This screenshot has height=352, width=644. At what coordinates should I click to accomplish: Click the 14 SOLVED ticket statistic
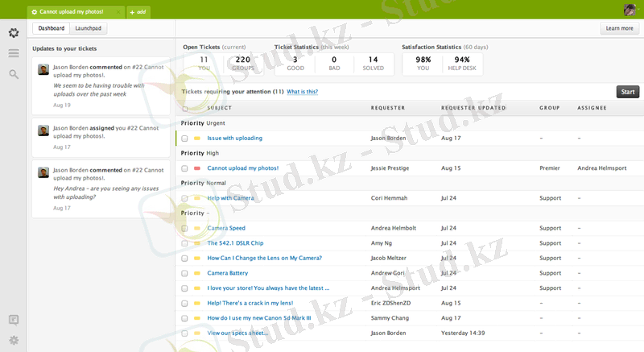click(x=373, y=64)
